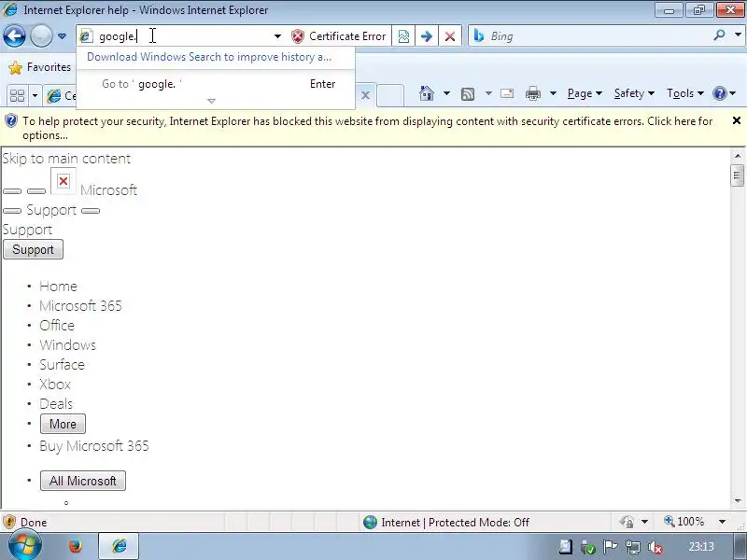Image resolution: width=747 pixels, height=560 pixels.
Task: Click Internet Explorer taskbar button
Action: pos(119,546)
